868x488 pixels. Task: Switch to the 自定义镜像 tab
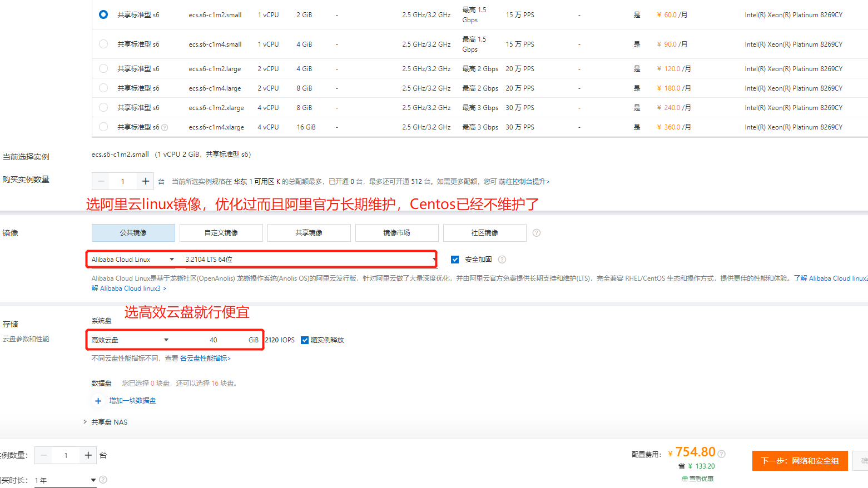point(221,233)
